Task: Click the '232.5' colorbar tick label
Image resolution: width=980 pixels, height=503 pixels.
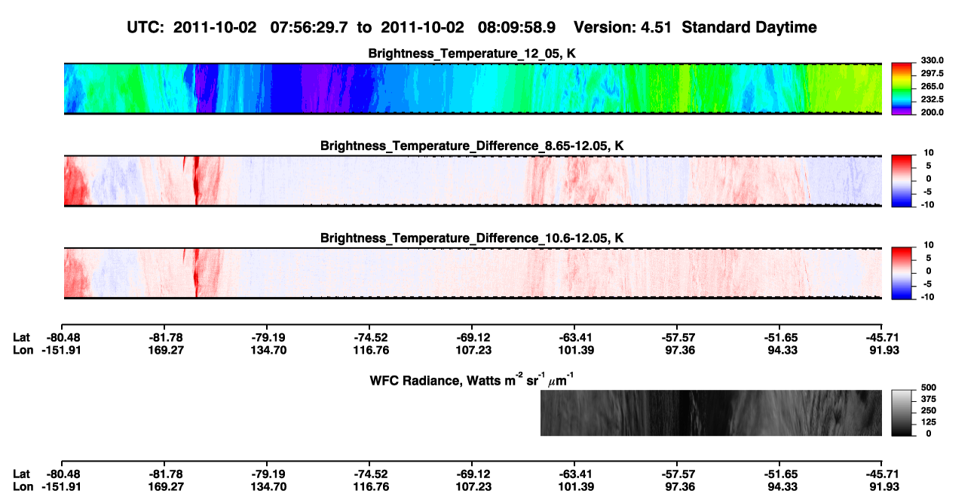Action: coord(932,100)
